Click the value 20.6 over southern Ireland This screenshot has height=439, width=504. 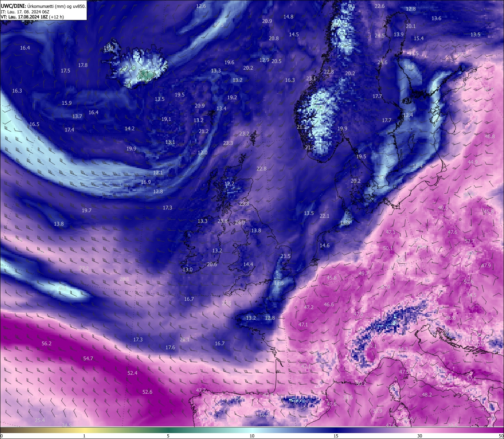pos(212,264)
